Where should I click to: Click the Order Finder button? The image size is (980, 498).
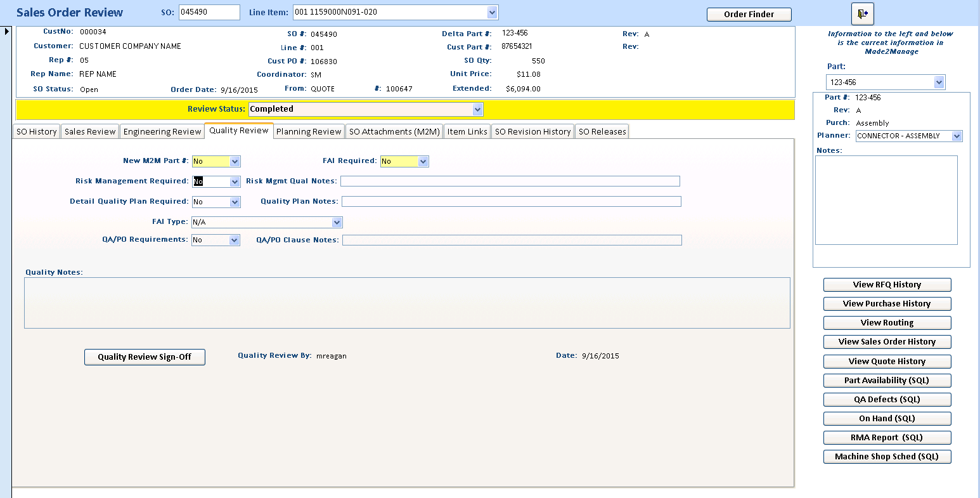tap(749, 14)
